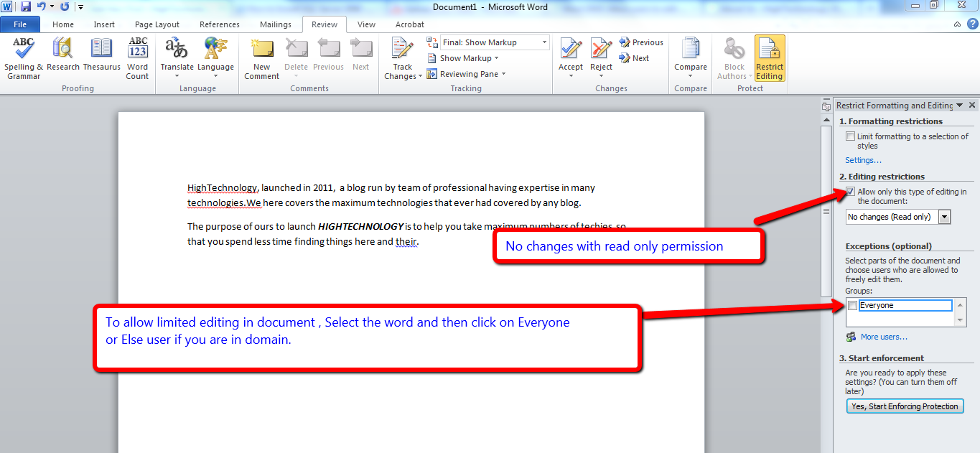Open the Restrict Formatting pane options arrow
This screenshot has height=453, width=980.
(960, 105)
